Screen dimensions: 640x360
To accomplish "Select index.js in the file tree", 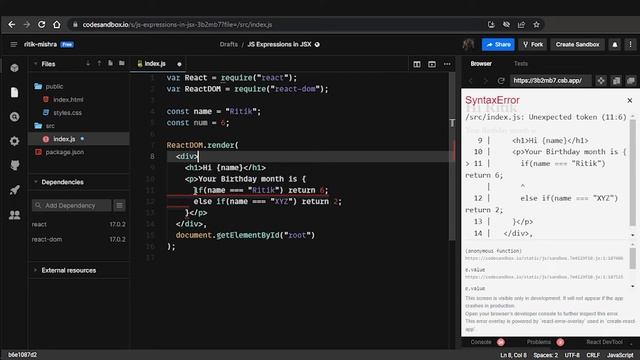I will (64, 139).
